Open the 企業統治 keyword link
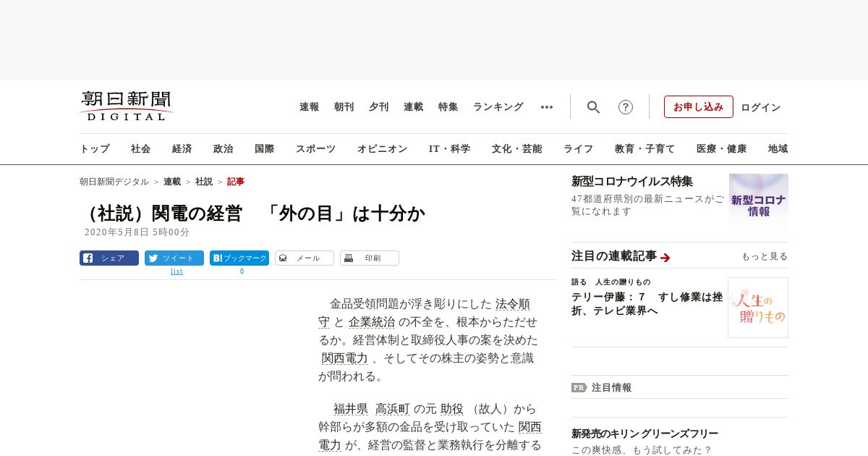The image size is (868, 456). pos(372,322)
